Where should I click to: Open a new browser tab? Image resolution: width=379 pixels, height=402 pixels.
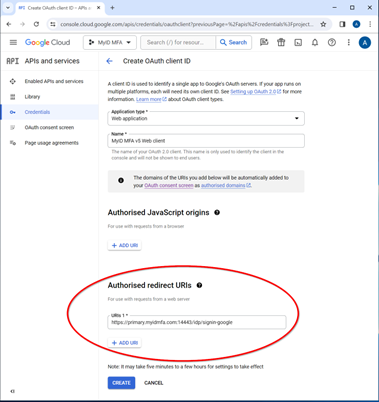(112, 8)
